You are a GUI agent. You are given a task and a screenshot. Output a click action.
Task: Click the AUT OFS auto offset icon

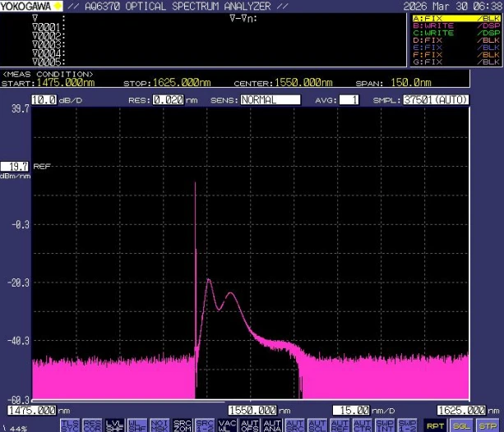[250, 425]
